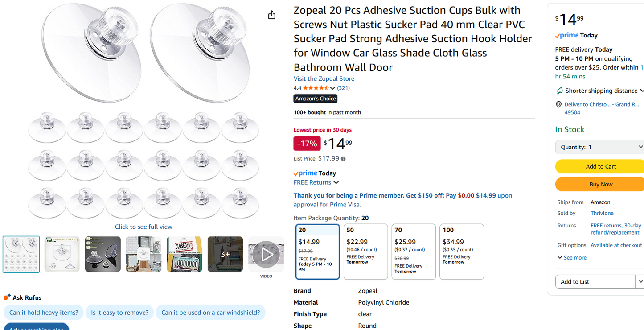Select the 70 count package option
644x330 pixels.
click(x=414, y=252)
